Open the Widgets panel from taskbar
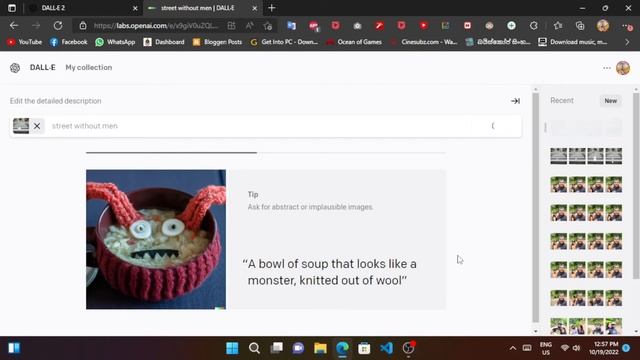640x360 pixels. [x=14, y=348]
